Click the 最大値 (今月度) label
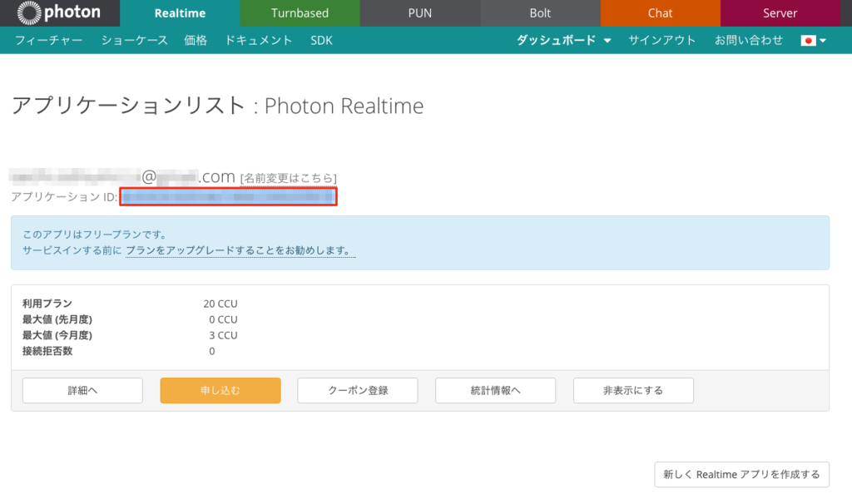 pyautogui.click(x=57, y=335)
